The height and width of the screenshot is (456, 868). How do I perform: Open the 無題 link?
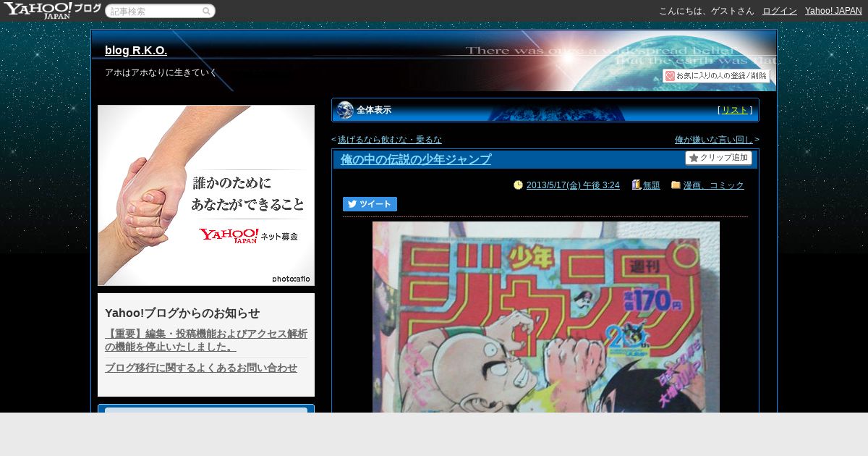(651, 185)
